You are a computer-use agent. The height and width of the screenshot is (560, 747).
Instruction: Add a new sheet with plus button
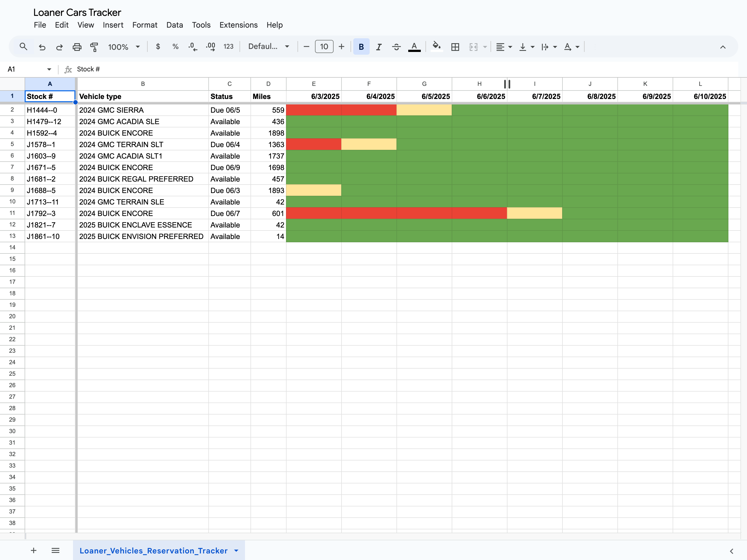point(33,550)
